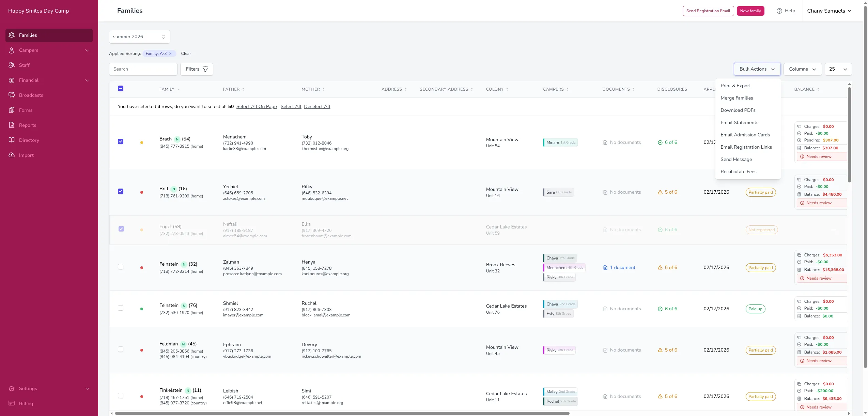The width and height of the screenshot is (868, 416).
Task: Click the Select All link
Action: pyautogui.click(x=291, y=107)
